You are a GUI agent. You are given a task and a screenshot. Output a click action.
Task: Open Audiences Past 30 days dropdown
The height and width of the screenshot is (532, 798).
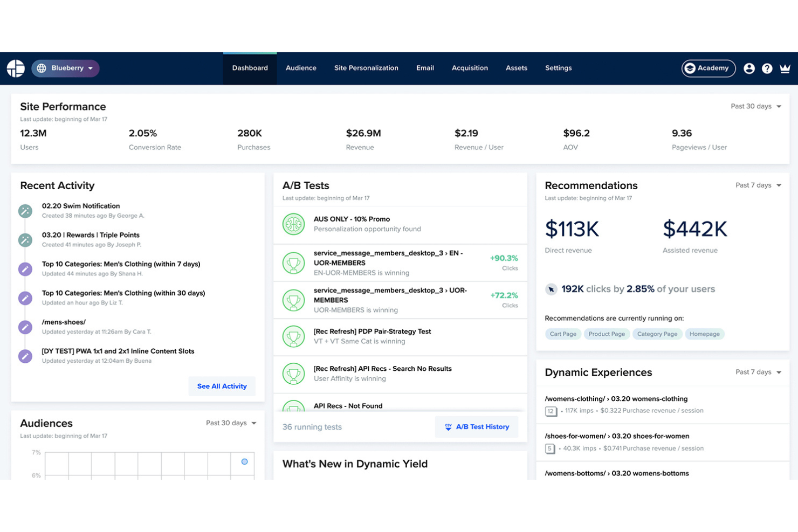(231, 423)
